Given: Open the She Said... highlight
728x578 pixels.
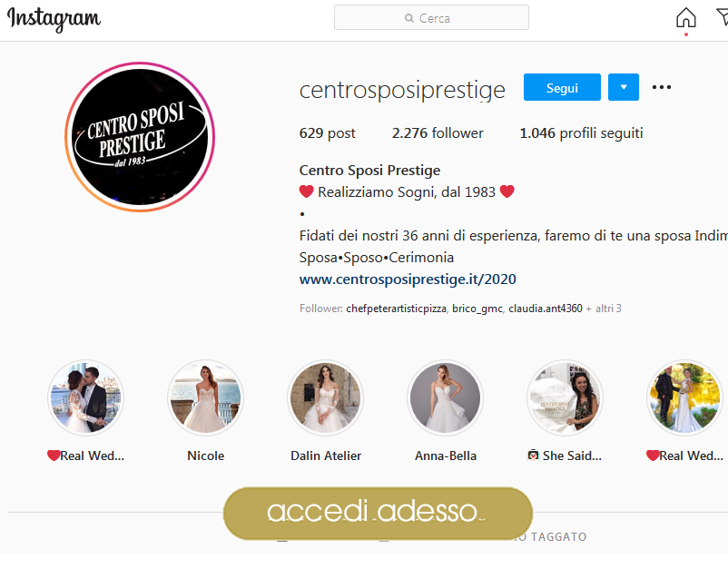Looking at the screenshot, I should click(565, 397).
